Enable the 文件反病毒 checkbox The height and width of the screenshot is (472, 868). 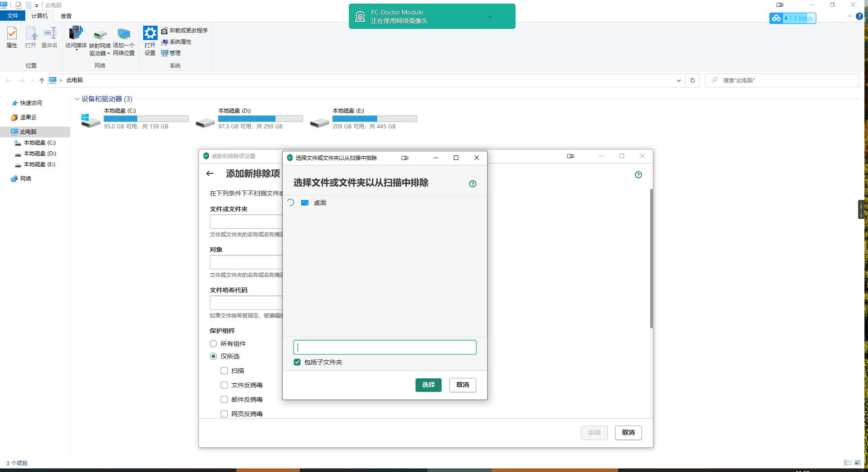pyautogui.click(x=224, y=385)
